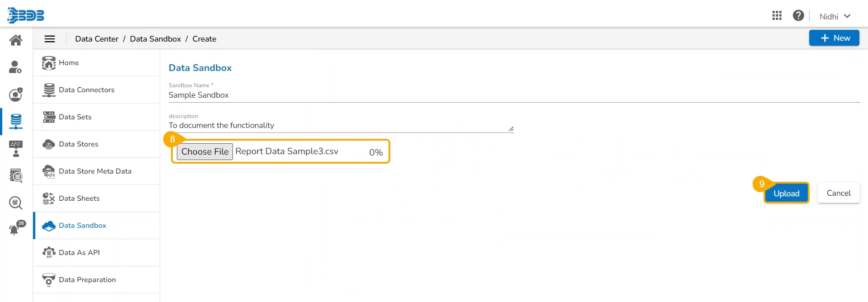Click the Sandbox Name input field
868x302 pixels.
coord(514,95)
